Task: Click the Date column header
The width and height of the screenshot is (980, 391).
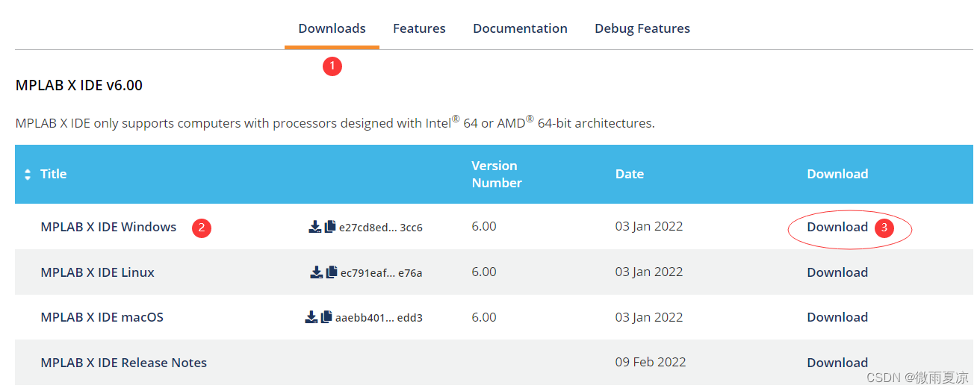Action: point(630,174)
